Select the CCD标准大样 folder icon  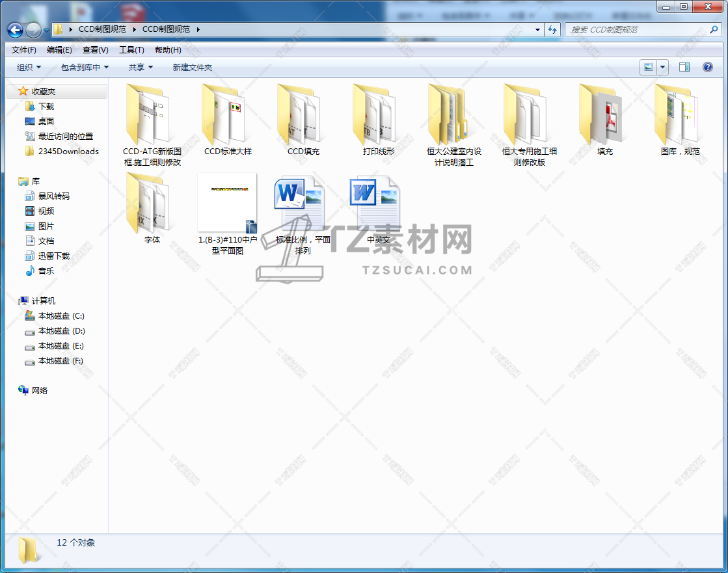[x=224, y=114]
